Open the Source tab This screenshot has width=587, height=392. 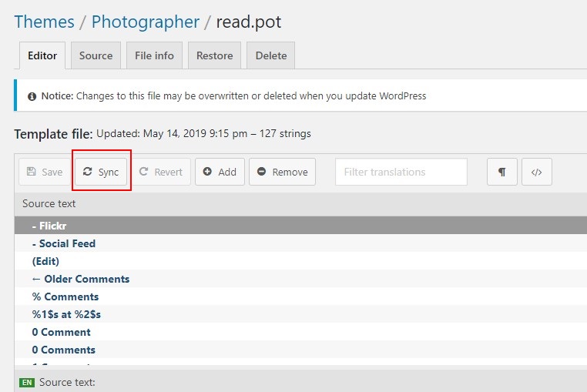96,55
